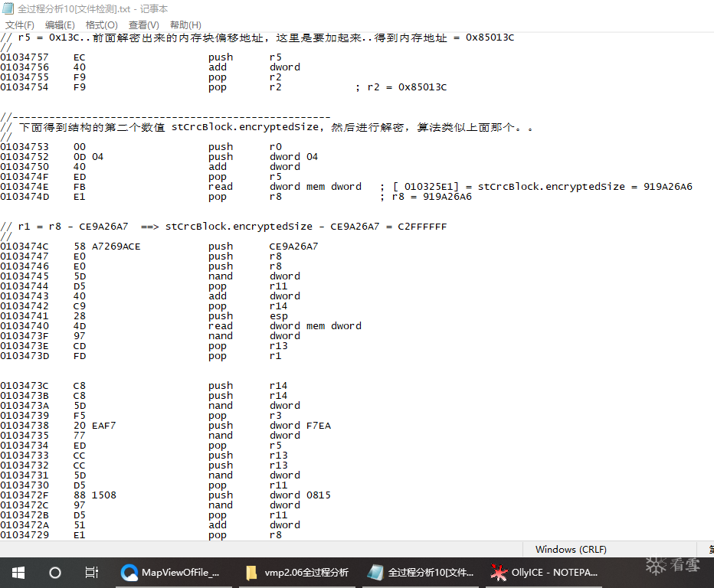Screen dimensions: 714x588
Task: Click the comment r8 = 919A26A6
Action: coord(426,197)
